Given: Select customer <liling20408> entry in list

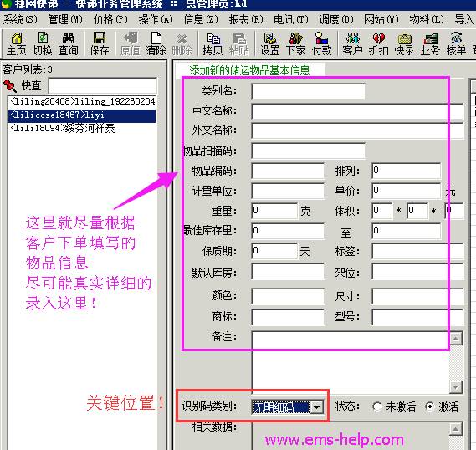Looking at the screenshot, I should click(82, 101).
